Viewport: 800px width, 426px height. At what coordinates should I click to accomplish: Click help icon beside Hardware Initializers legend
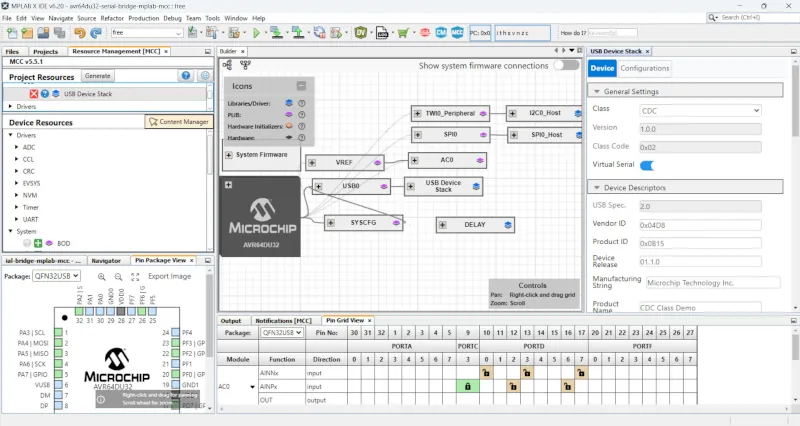pos(302,126)
